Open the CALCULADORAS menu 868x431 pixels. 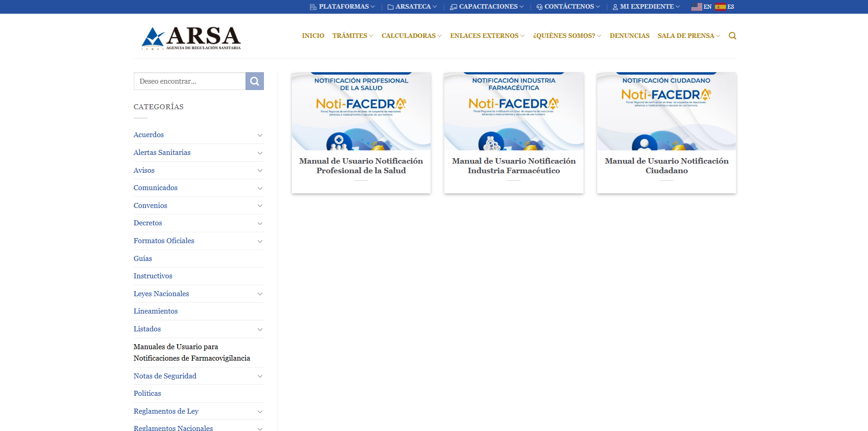point(411,36)
